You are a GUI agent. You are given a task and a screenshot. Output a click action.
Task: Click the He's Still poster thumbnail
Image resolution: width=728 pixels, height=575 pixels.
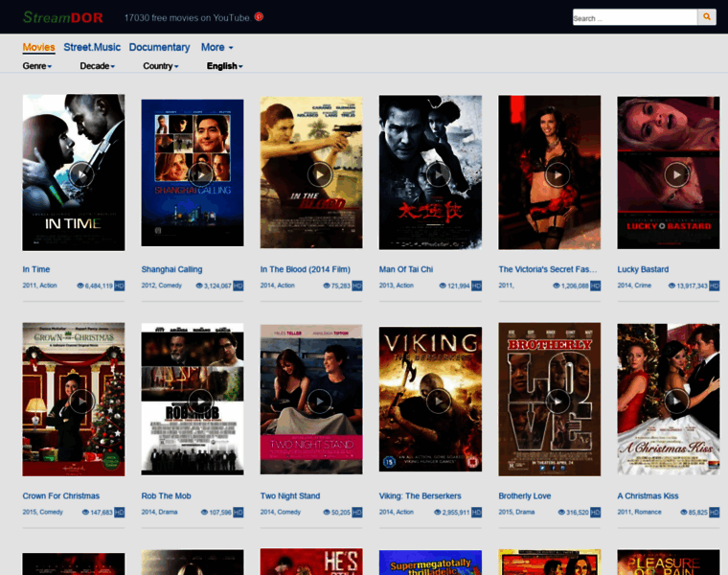coord(311,562)
